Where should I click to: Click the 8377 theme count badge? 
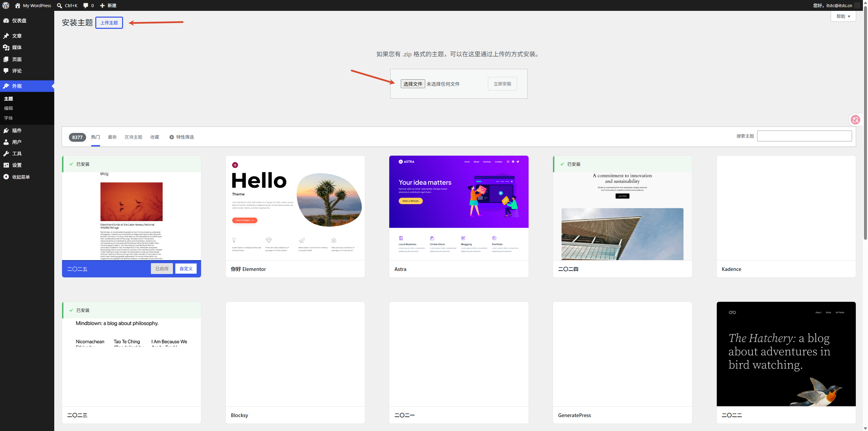pyautogui.click(x=77, y=137)
